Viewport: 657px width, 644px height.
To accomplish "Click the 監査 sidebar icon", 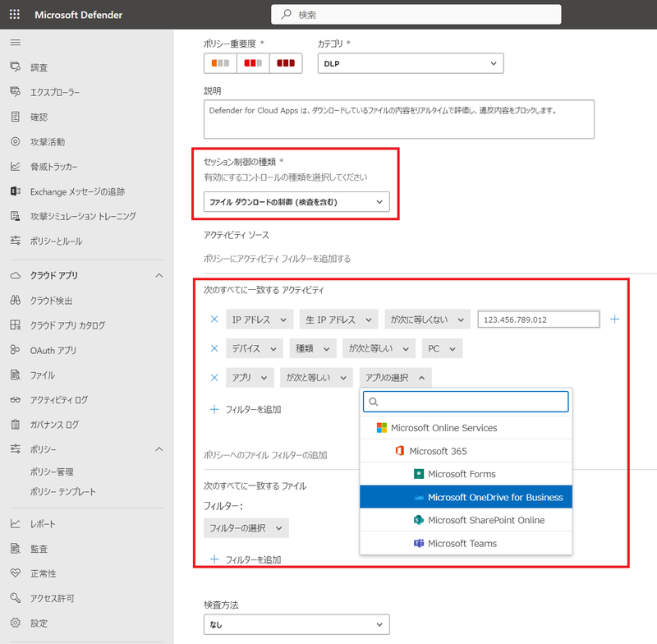I will coord(16,549).
